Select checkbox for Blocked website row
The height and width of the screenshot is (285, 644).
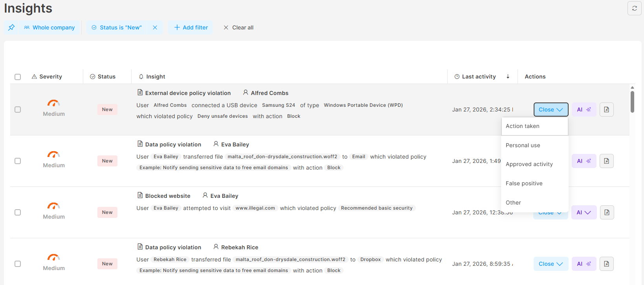pyautogui.click(x=18, y=212)
